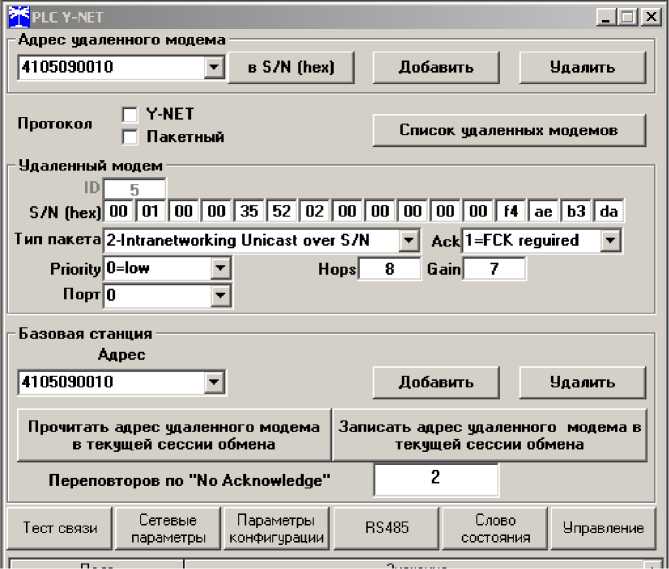Click the S/N hex byte field 'b3'
This screenshot has height=569, width=669.
(x=576, y=211)
